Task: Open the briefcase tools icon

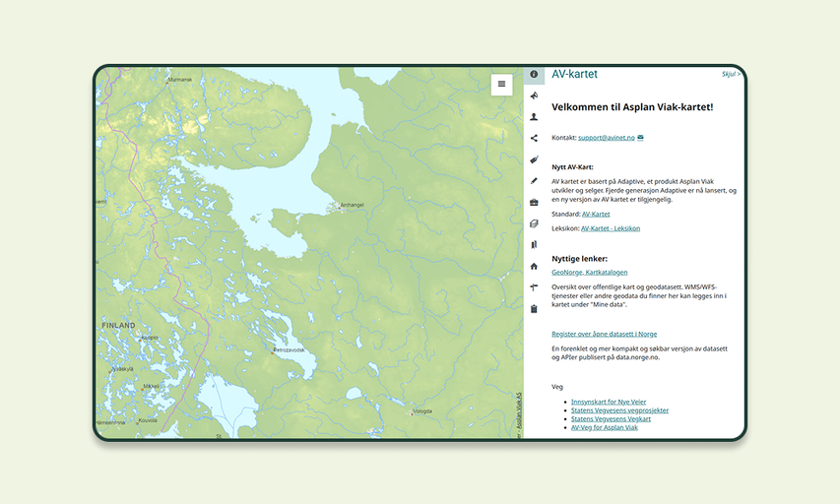Action: pyautogui.click(x=534, y=203)
